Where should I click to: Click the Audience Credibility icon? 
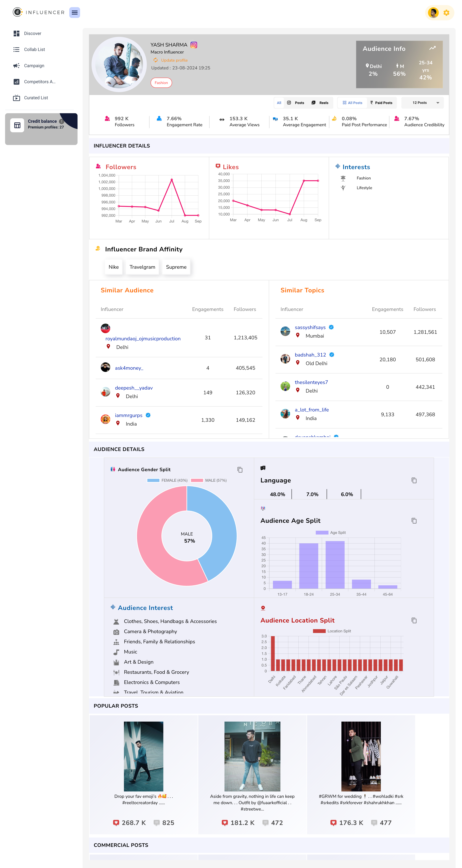pyautogui.click(x=397, y=119)
